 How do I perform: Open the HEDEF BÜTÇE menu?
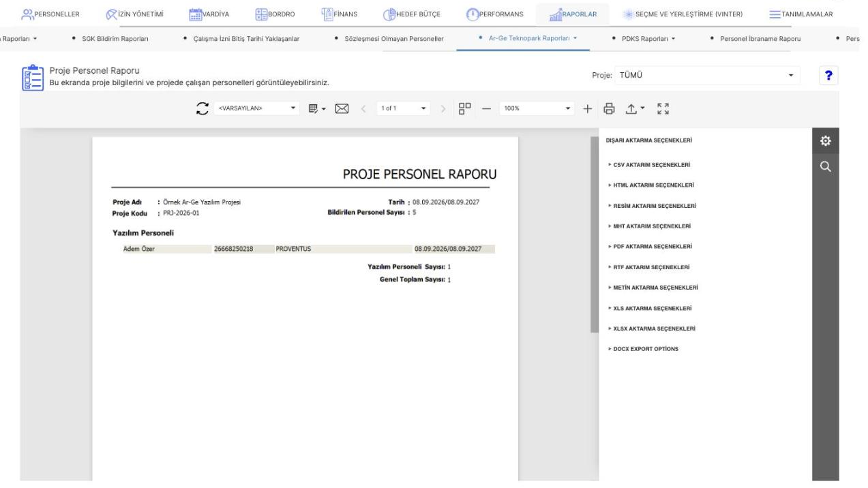click(x=413, y=14)
